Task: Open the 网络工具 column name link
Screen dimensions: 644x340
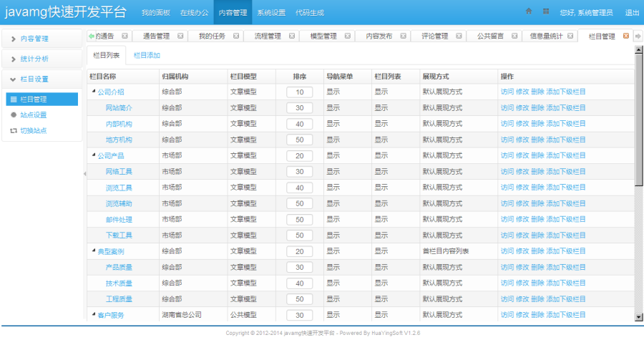Action: coord(119,172)
